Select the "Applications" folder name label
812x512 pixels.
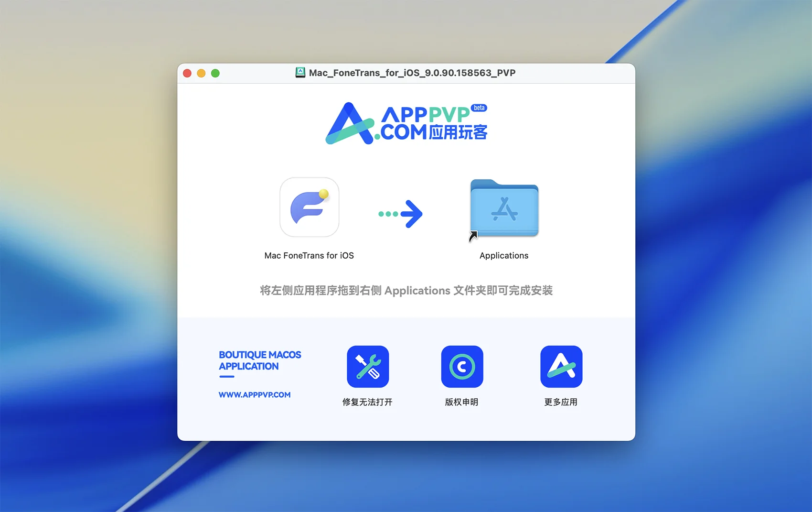point(504,256)
